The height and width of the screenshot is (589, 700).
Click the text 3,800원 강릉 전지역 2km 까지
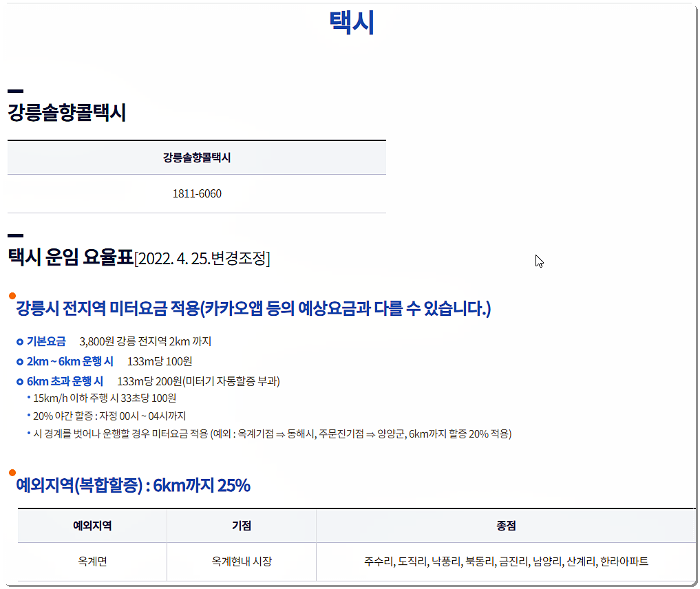point(145,341)
